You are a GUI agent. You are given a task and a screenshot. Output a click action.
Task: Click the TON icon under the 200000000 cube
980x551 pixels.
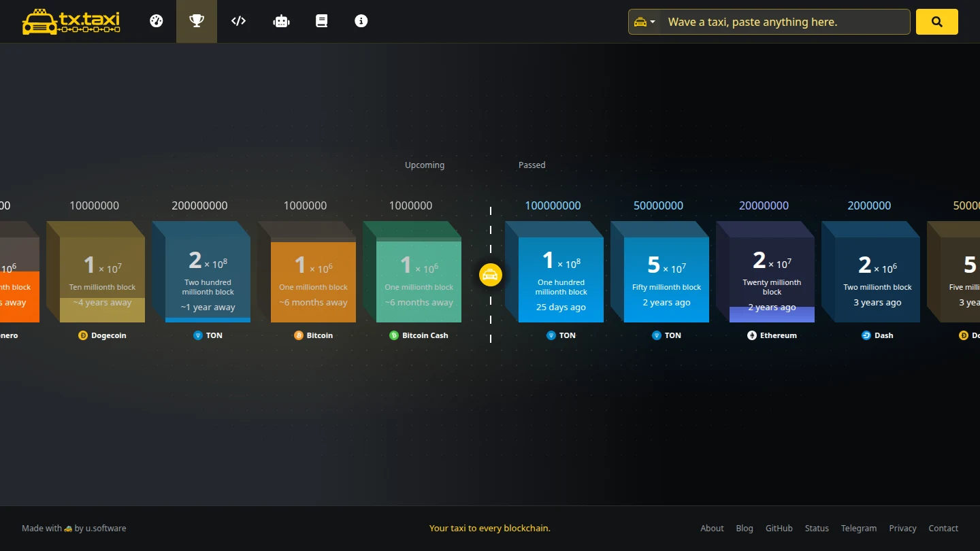[198, 335]
